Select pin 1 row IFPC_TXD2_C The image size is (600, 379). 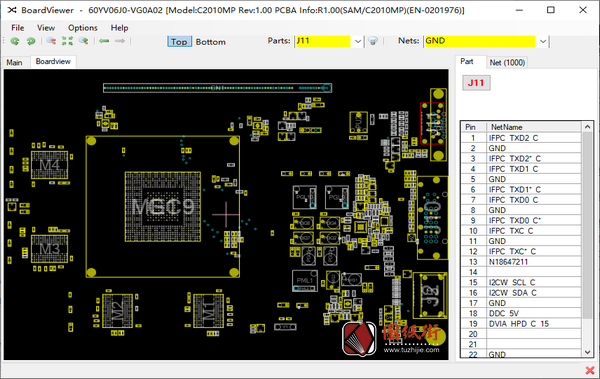click(521, 138)
